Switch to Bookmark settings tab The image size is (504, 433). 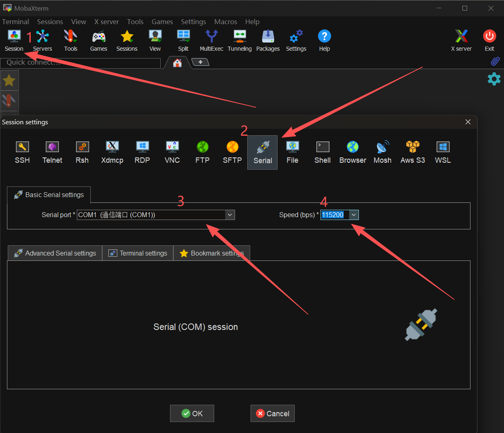click(212, 253)
